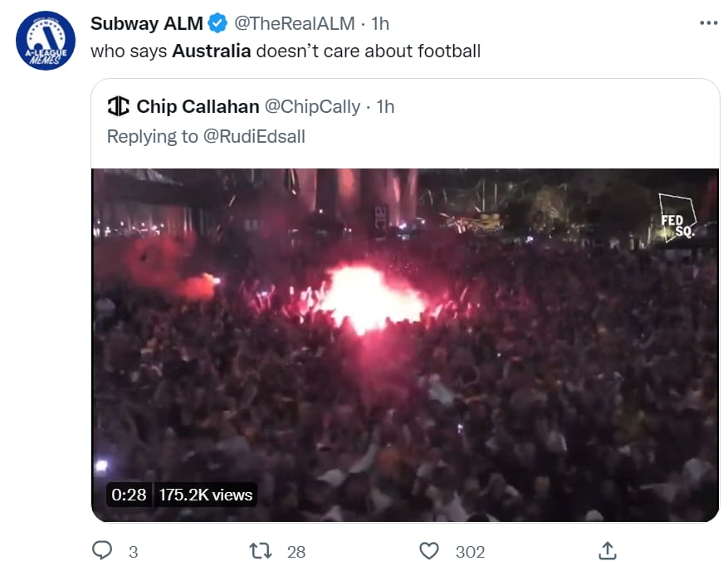Open the three-dot more options menu
728x561 pixels.
tap(709, 22)
